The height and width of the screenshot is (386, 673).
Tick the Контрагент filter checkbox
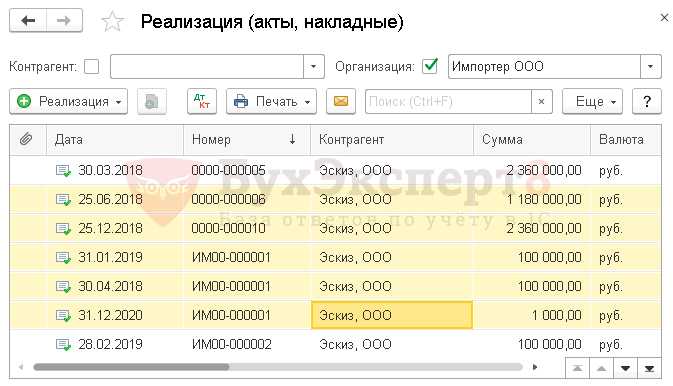91,67
